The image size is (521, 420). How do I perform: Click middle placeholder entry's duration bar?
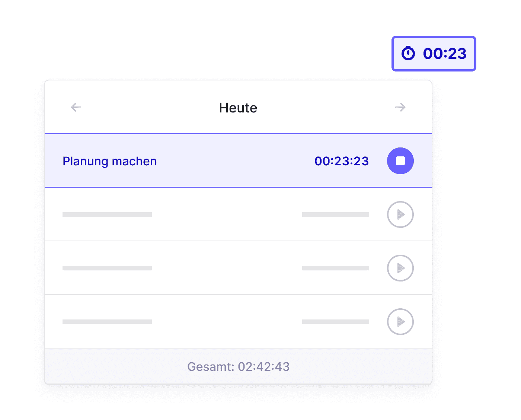(x=336, y=268)
